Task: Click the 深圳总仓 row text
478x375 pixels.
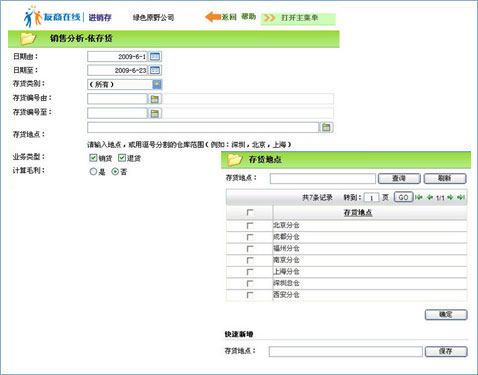Action: pos(286,283)
